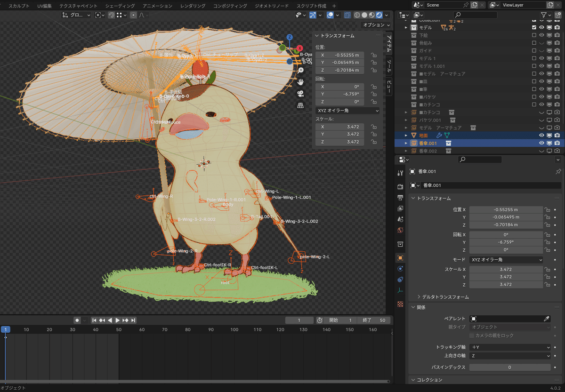Click Location Y field in properties panel
Screen dimensions: 565x392
tap(506, 217)
